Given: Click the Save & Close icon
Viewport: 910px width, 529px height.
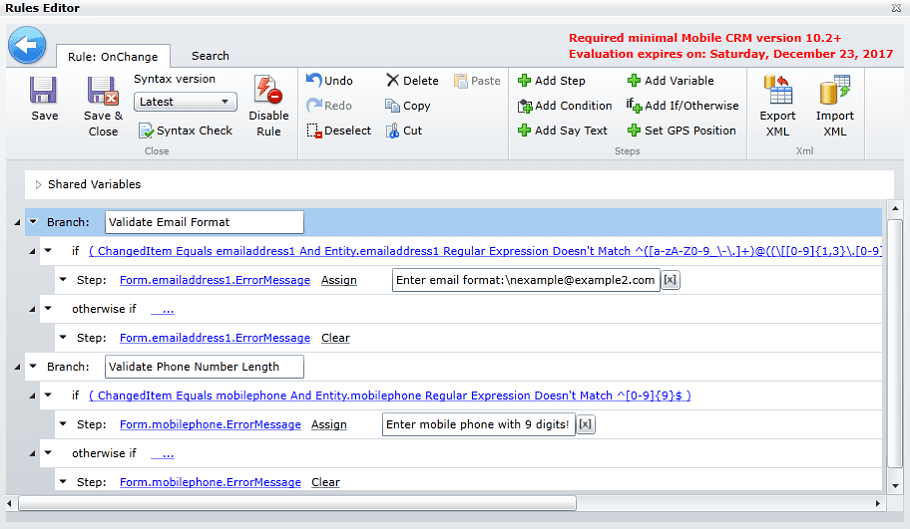Looking at the screenshot, I should pyautogui.click(x=103, y=90).
